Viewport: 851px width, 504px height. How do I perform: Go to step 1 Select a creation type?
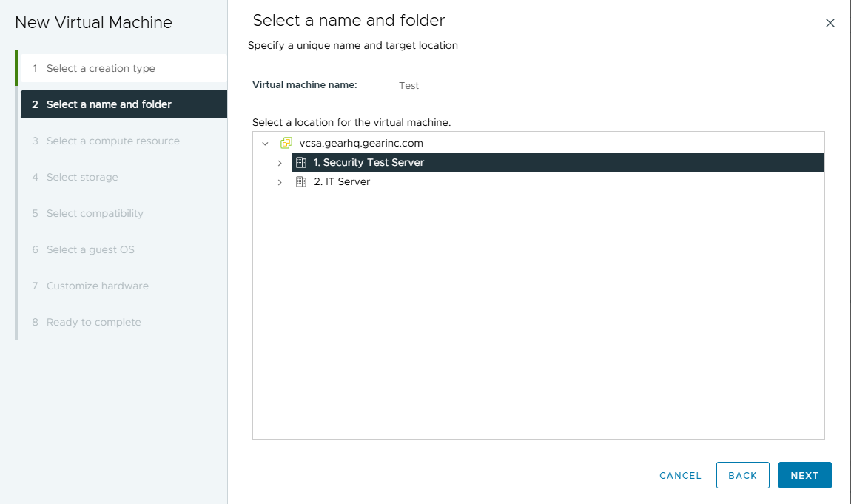coord(101,68)
